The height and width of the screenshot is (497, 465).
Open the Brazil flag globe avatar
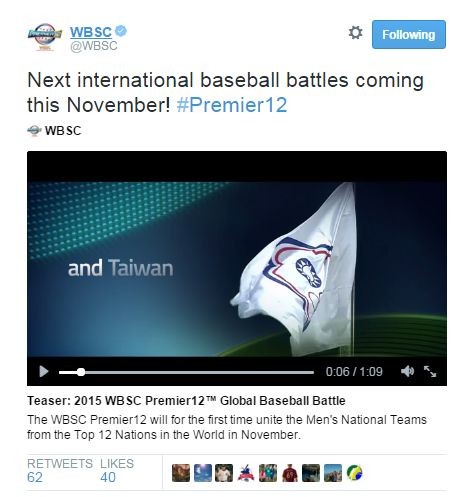click(x=354, y=473)
